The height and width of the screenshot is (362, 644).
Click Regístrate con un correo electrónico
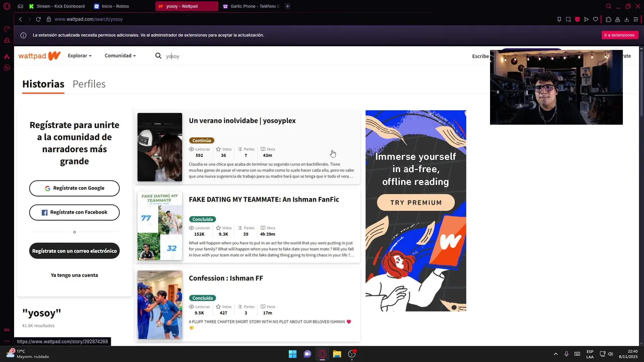[x=74, y=251]
